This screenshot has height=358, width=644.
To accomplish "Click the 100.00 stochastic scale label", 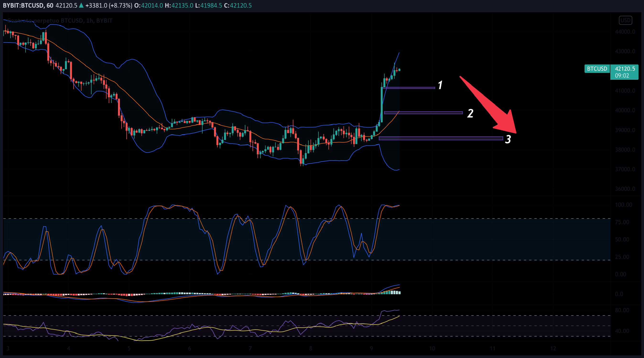I will pyautogui.click(x=623, y=205).
